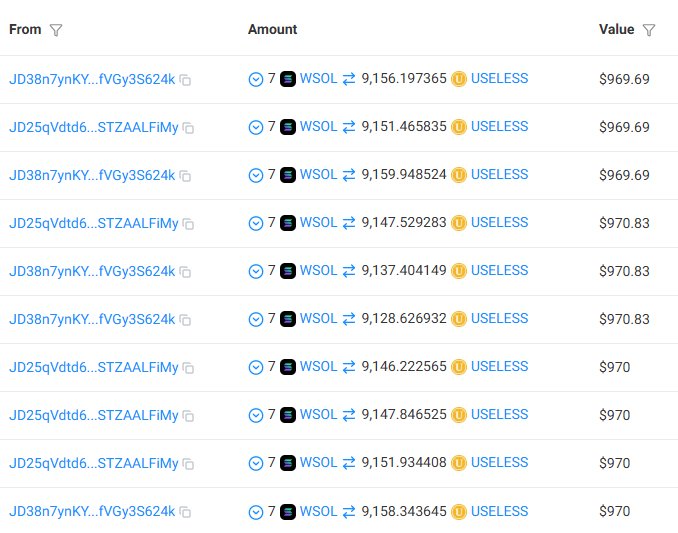
Task: Click the Amount column header
Action: pyautogui.click(x=272, y=29)
